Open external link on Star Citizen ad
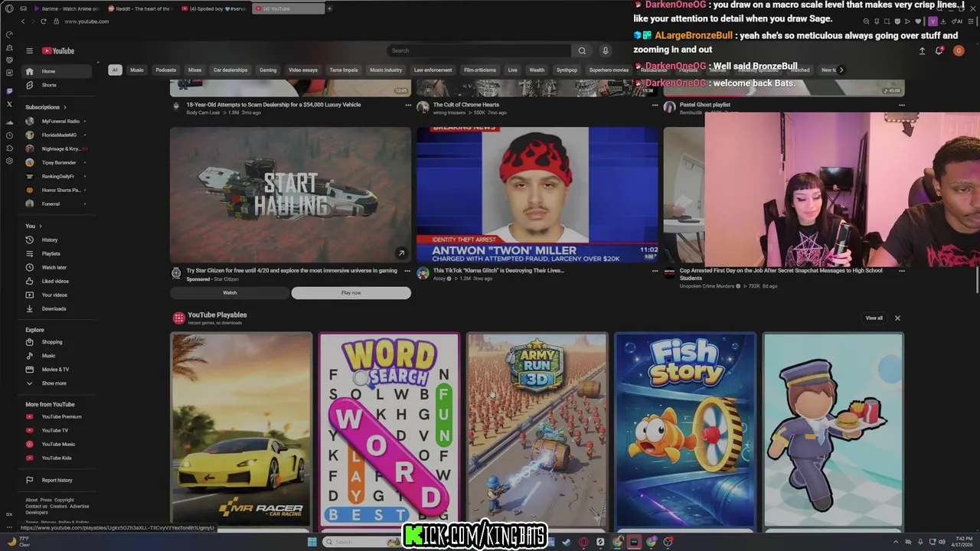This screenshot has height=551, width=980. (x=401, y=253)
